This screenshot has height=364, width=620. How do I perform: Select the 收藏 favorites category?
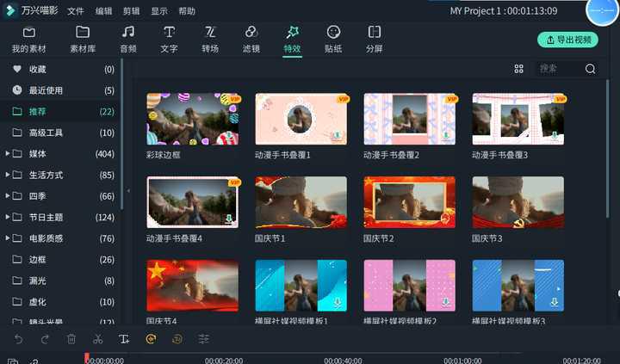[x=59, y=69]
